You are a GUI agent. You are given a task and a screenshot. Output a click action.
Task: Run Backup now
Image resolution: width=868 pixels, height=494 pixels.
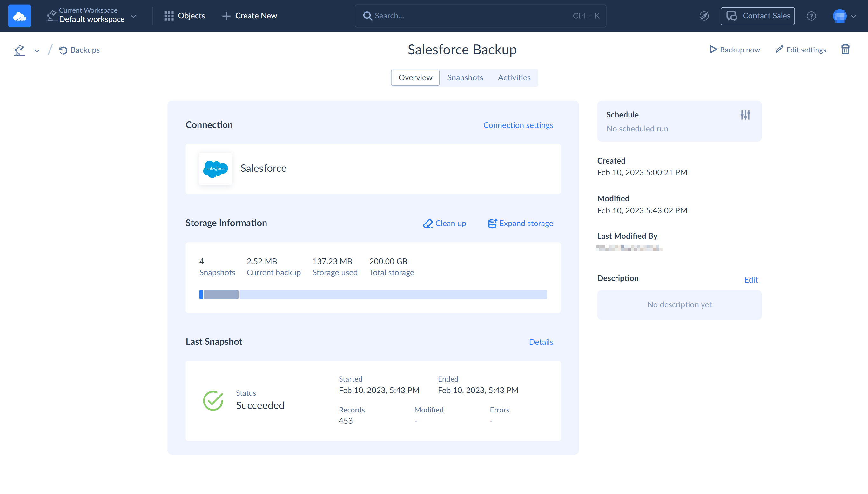coord(734,50)
